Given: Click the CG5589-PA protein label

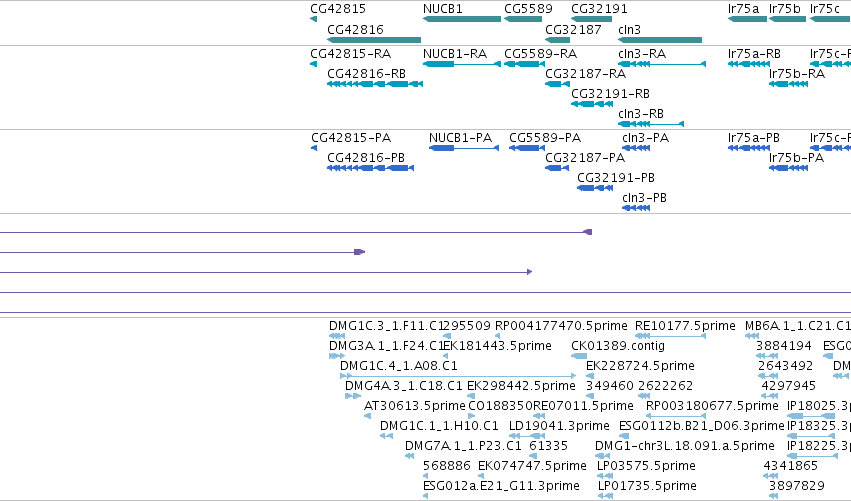Looking at the screenshot, I should [545, 138].
